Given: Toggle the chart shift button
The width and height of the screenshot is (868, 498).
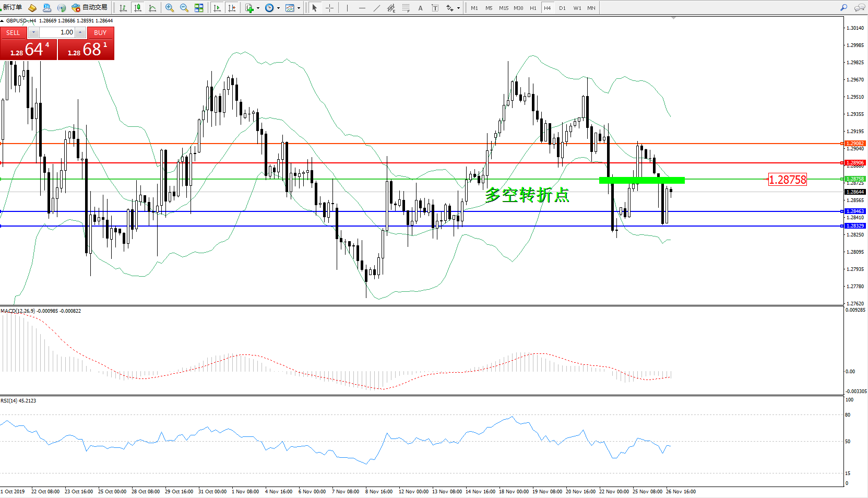Looking at the screenshot, I should tap(232, 8).
